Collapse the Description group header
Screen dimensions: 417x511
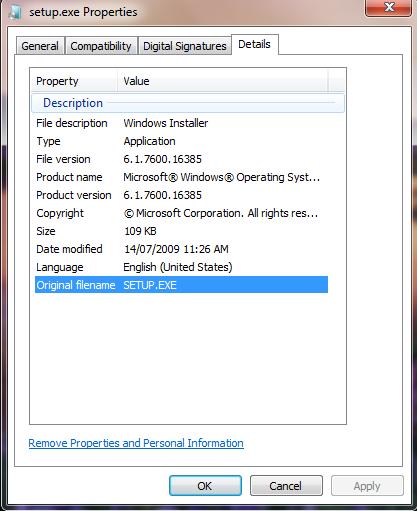point(188,103)
